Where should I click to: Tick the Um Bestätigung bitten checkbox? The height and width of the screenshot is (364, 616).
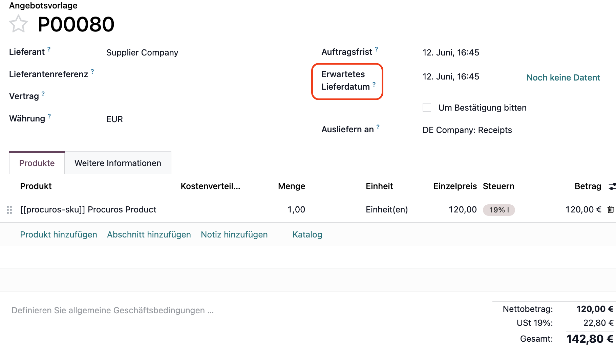click(x=427, y=108)
